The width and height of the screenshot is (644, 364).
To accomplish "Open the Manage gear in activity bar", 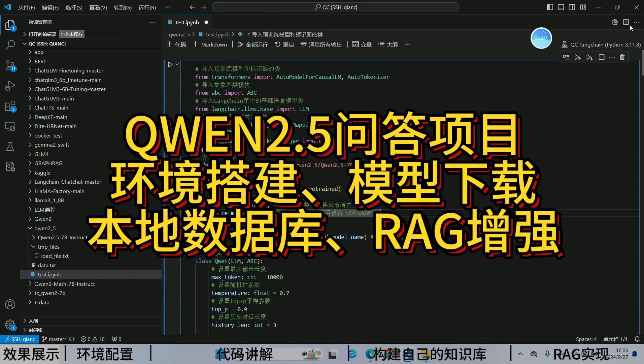I will (10, 325).
